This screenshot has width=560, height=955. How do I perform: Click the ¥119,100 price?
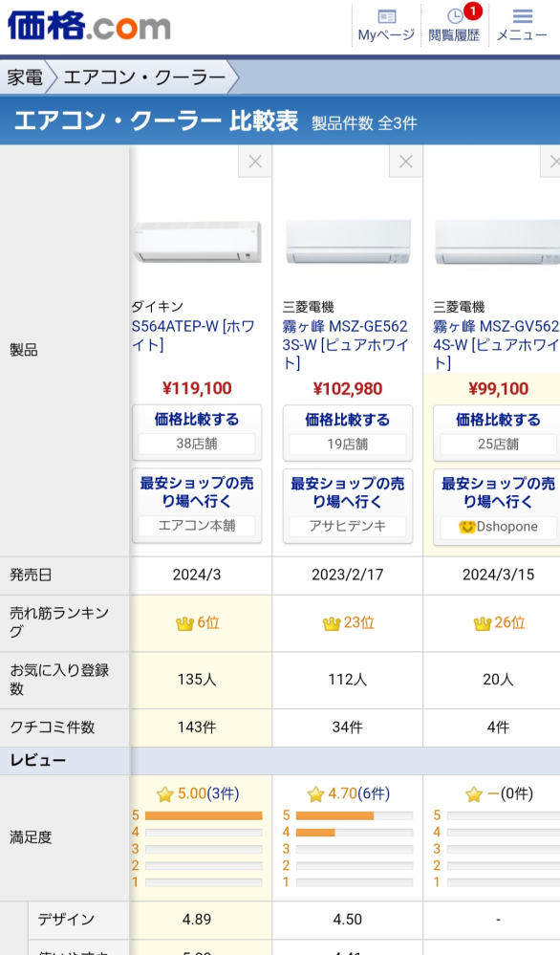pos(197,388)
